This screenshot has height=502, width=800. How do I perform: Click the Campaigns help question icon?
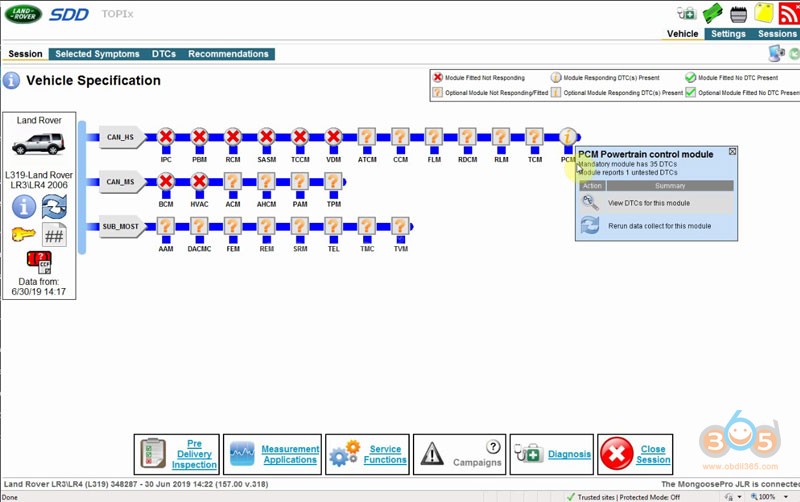tap(493, 447)
